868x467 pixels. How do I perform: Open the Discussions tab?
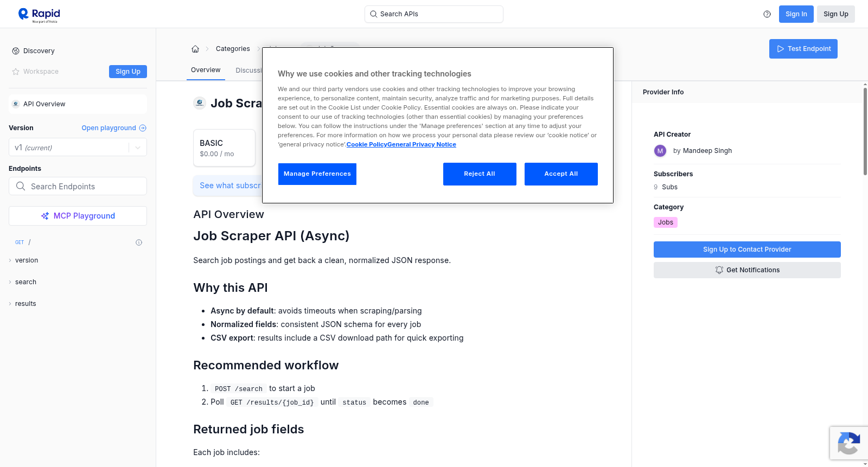tap(249, 71)
